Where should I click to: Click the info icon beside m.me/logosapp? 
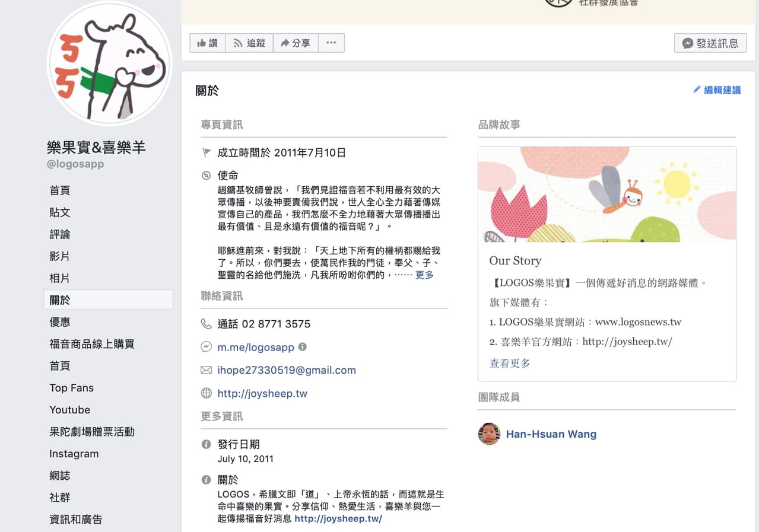(303, 346)
